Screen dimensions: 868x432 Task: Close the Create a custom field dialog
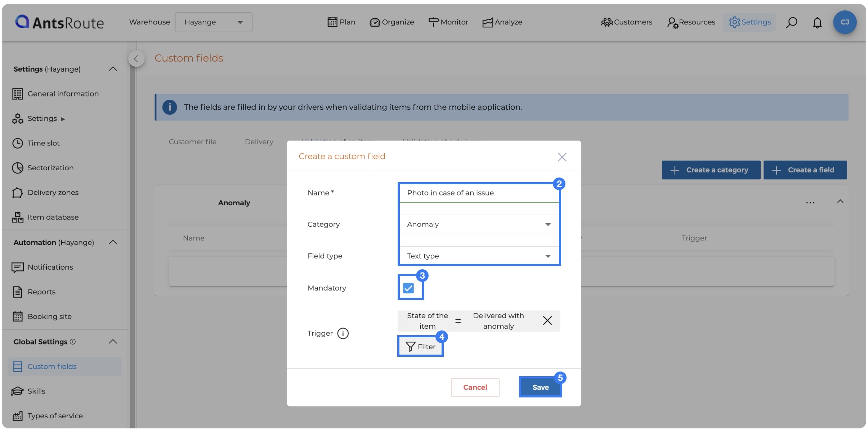[x=562, y=157]
